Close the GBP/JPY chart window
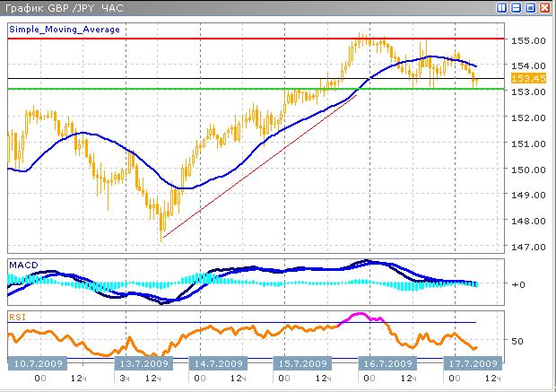 545,8
